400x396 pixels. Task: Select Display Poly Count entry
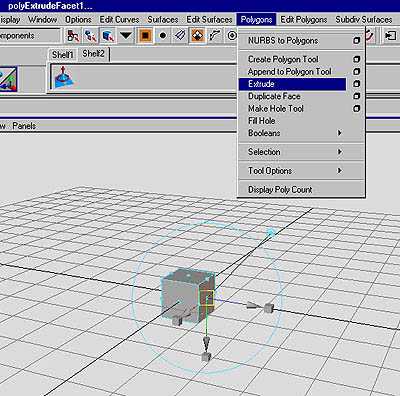point(280,190)
